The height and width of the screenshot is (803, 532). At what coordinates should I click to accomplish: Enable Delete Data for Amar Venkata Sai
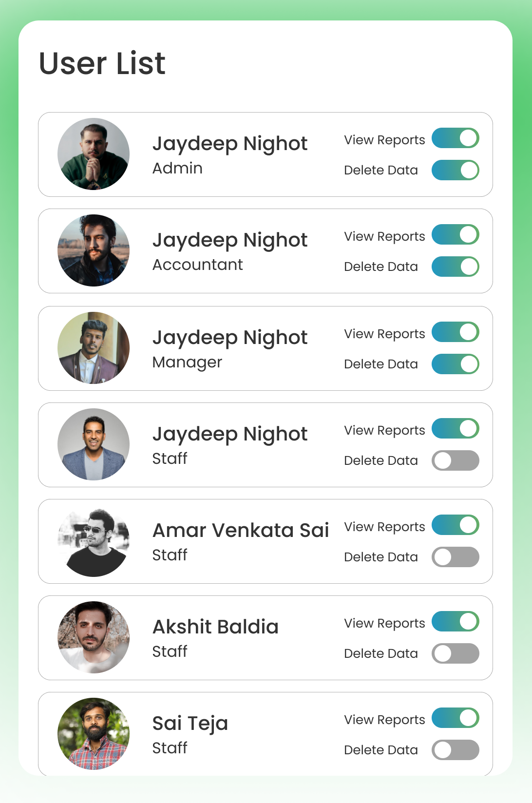(455, 557)
